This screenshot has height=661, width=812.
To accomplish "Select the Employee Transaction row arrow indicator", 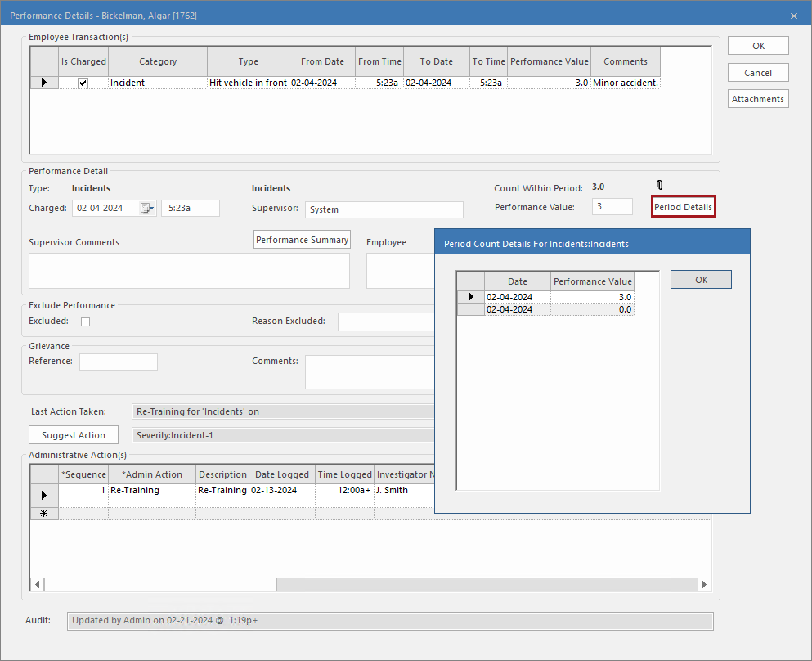I will pyautogui.click(x=44, y=83).
